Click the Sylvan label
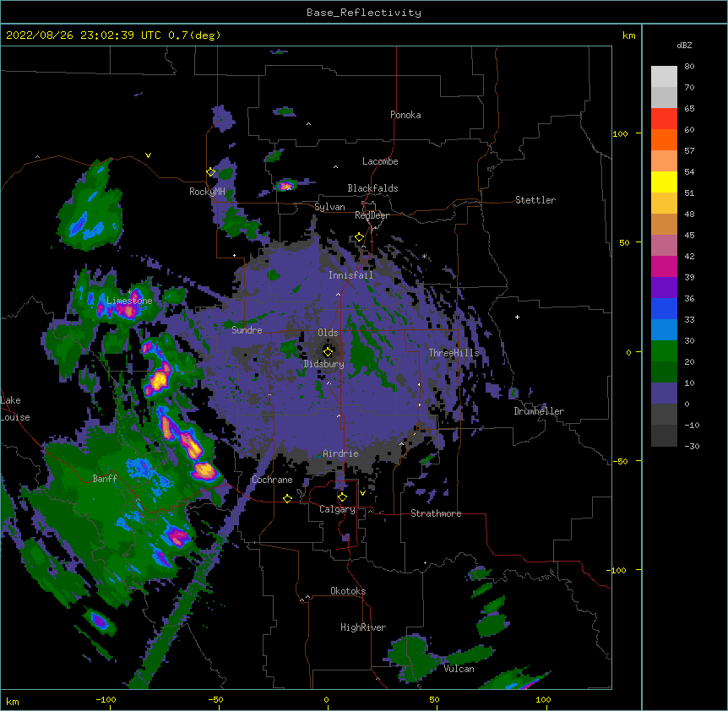 (329, 207)
